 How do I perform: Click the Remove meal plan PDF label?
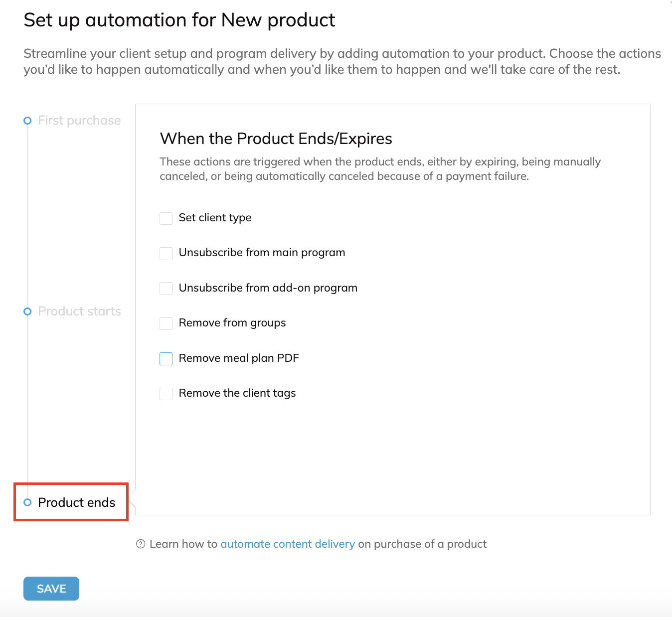(x=239, y=358)
